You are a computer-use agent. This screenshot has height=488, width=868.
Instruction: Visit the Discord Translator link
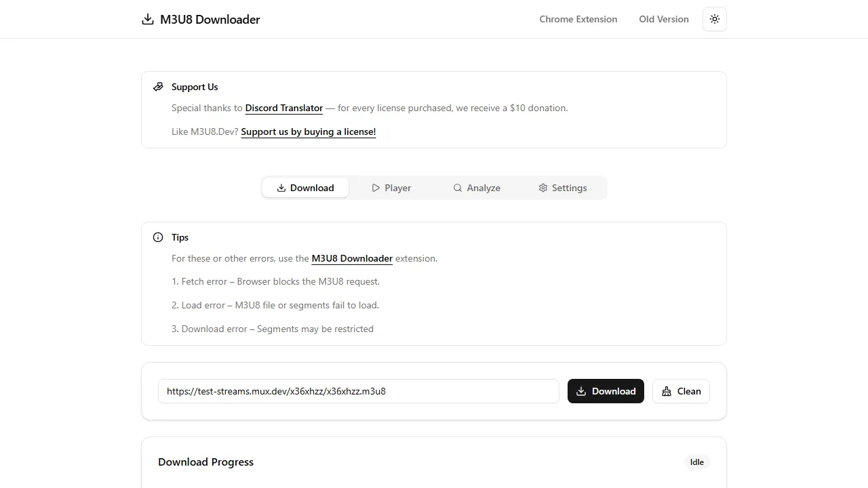[283, 108]
